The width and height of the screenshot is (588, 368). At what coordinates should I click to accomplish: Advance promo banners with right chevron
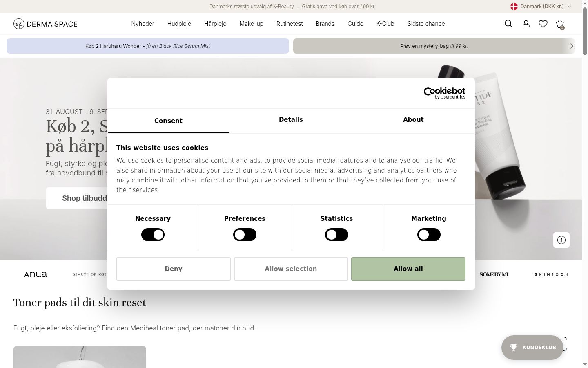(572, 46)
